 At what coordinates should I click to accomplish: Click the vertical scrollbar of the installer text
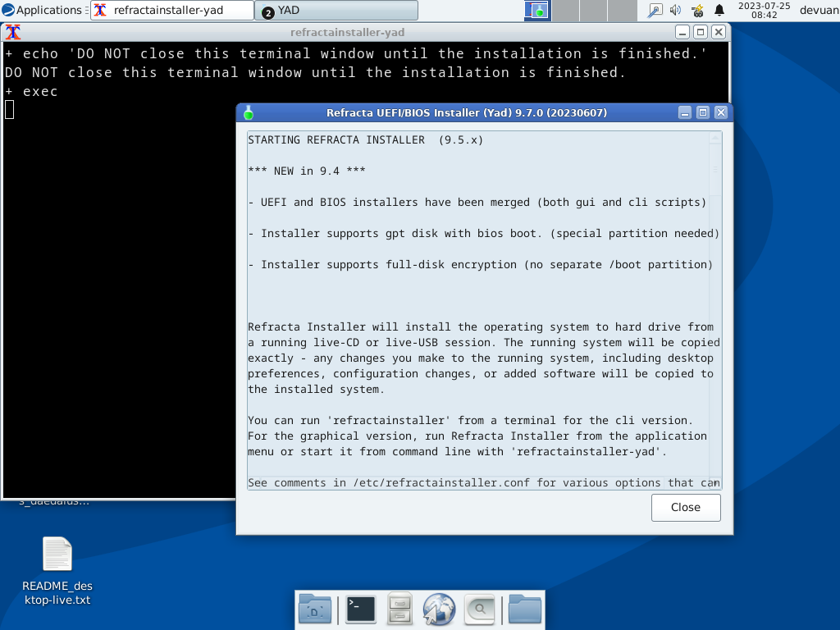click(x=715, y=310)
